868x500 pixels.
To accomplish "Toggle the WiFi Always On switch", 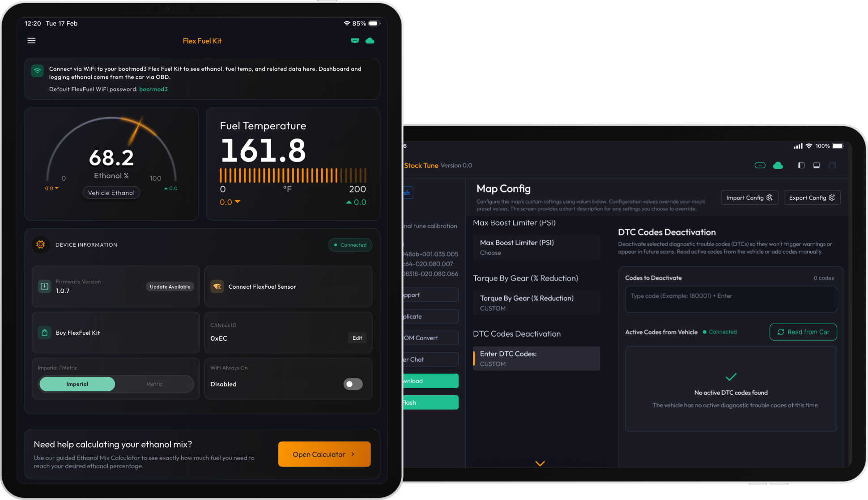I will point(353,384).
